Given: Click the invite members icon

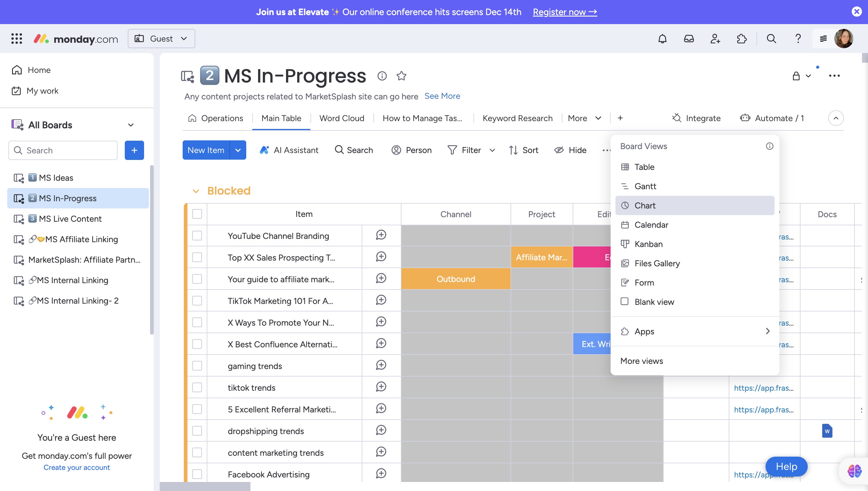Looking at the screenshot, I should click(715, 39).
